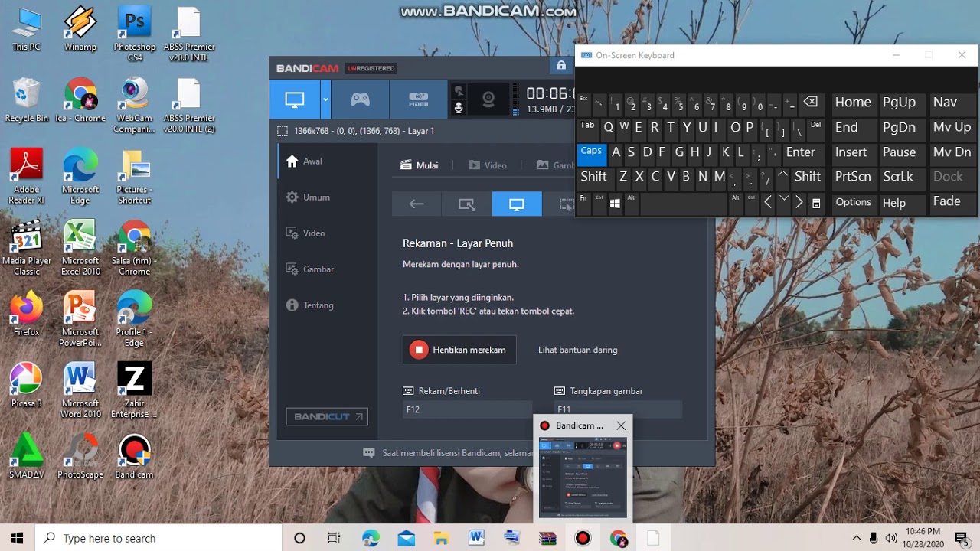
Task: Expand the screen recording mode dropdown arrow
Action: click(x=325, y=99)
